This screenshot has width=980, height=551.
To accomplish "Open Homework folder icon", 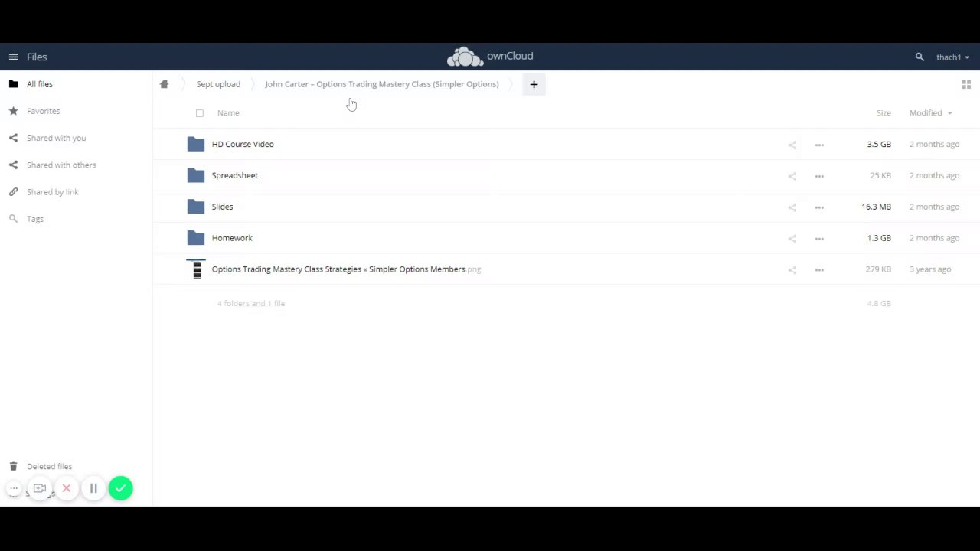I will [x=196, y=238].
